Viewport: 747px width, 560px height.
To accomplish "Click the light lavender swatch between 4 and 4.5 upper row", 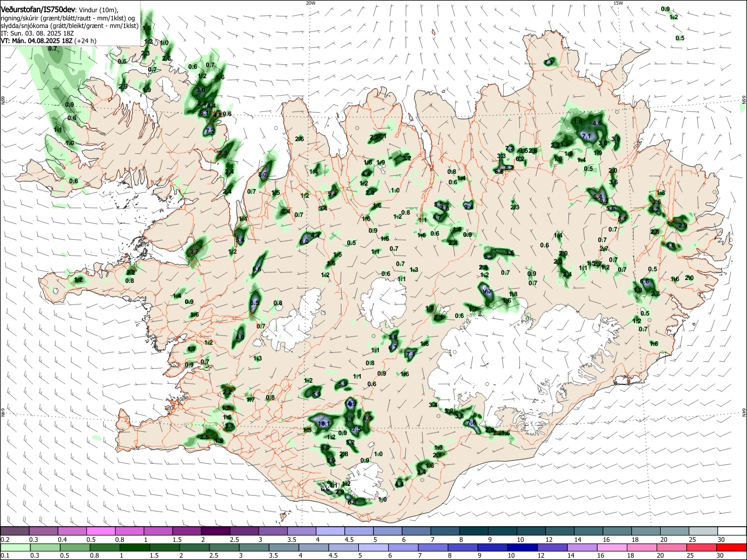I will (330, 531).
